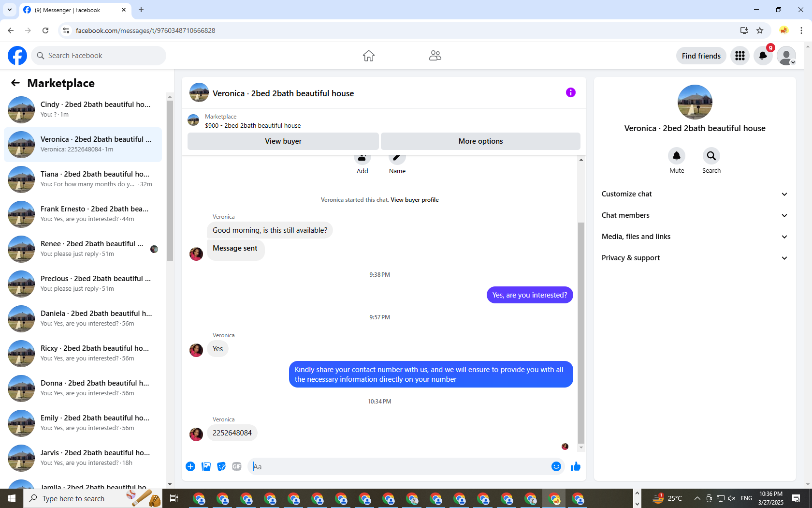Open the Windows Start menu
The image size is (812, 508).
click(12, 498)
